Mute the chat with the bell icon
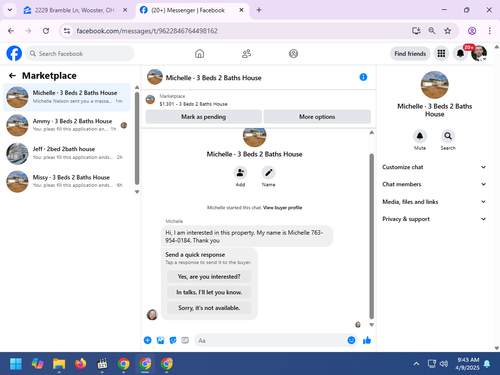Image resolution: width=500 pixels, height=375 pixels. click(x=420, y=136)
